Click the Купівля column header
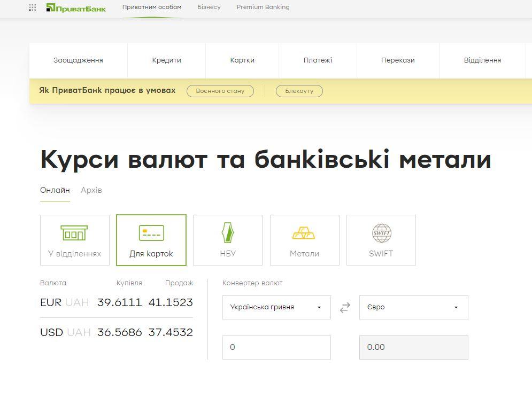Screen dimensions: 532x398 coord(129,283)
